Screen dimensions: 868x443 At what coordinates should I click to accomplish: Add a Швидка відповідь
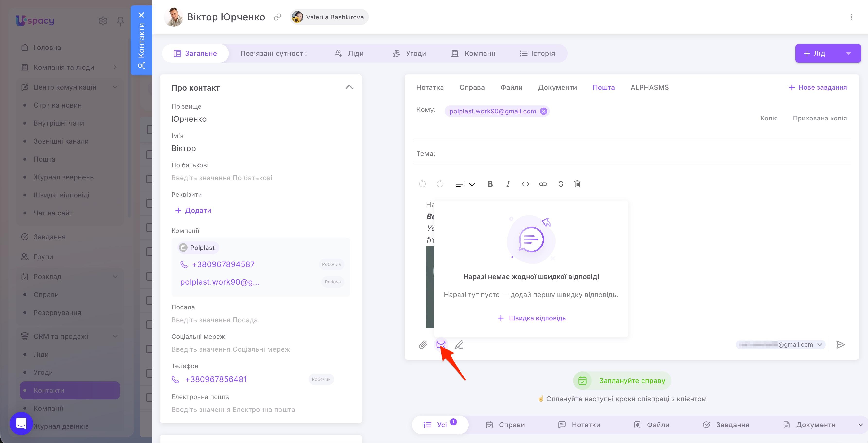coord(531,318)
